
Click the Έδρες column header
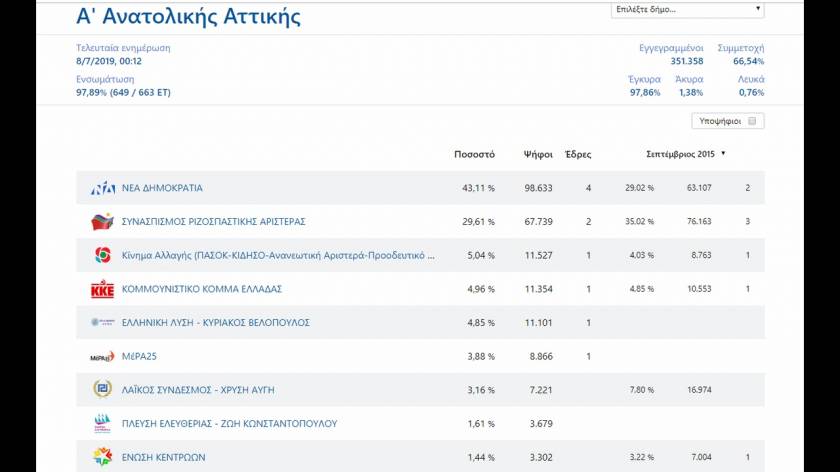[x=578, y=154]
